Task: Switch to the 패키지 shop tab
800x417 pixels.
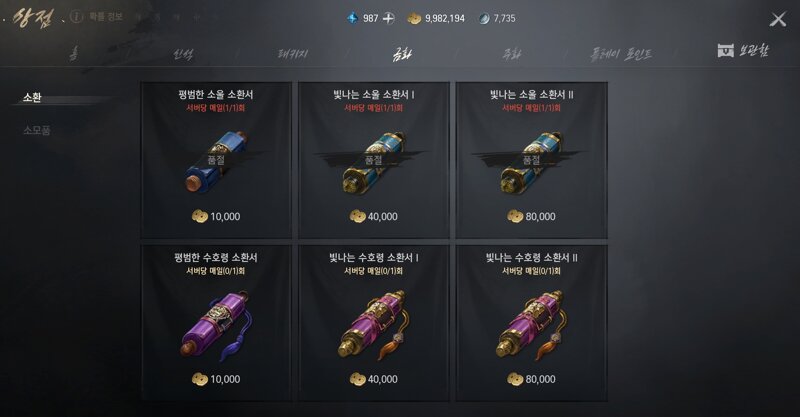Action: (293, 54)
